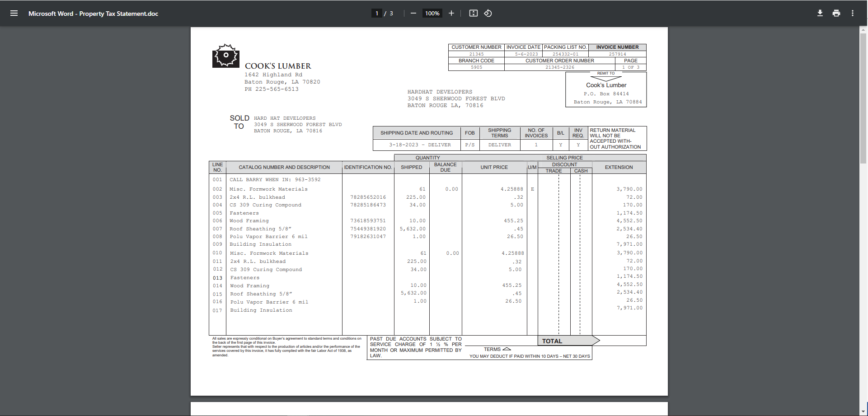This screenshot has height=416, width=868.
Task: Click the Cook's Lumber sawblade logo
Action: point(225,56)
